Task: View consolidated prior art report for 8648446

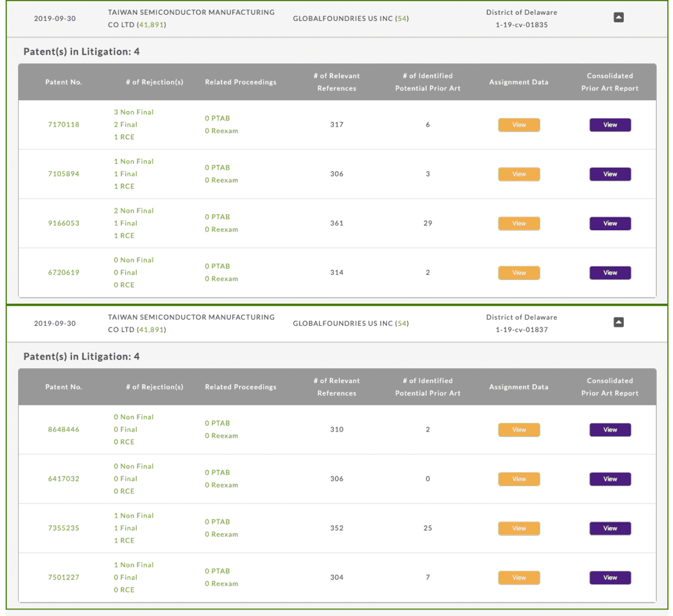Action: [610, 430]
